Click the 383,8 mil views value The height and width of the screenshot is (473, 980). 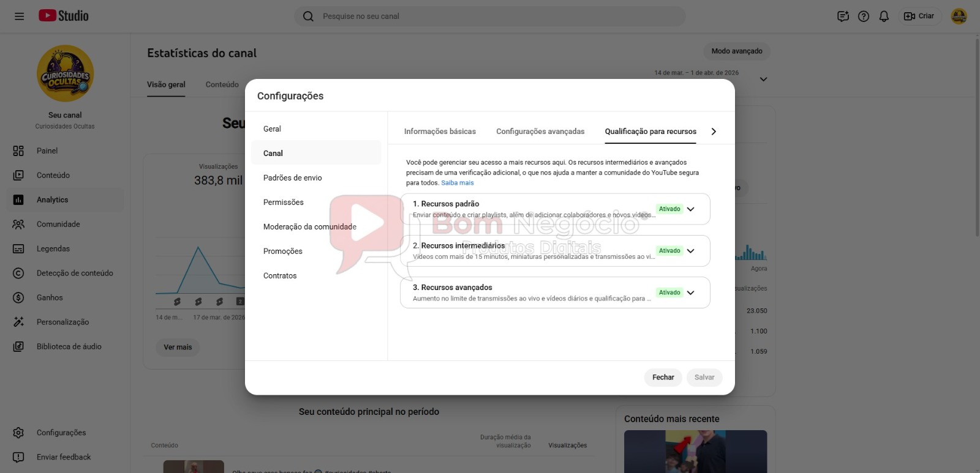[219, 181]
